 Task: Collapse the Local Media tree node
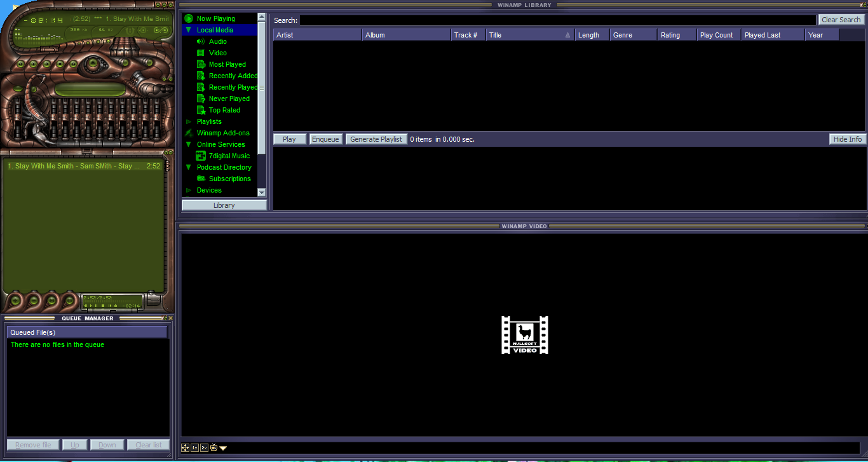[189, 30]
